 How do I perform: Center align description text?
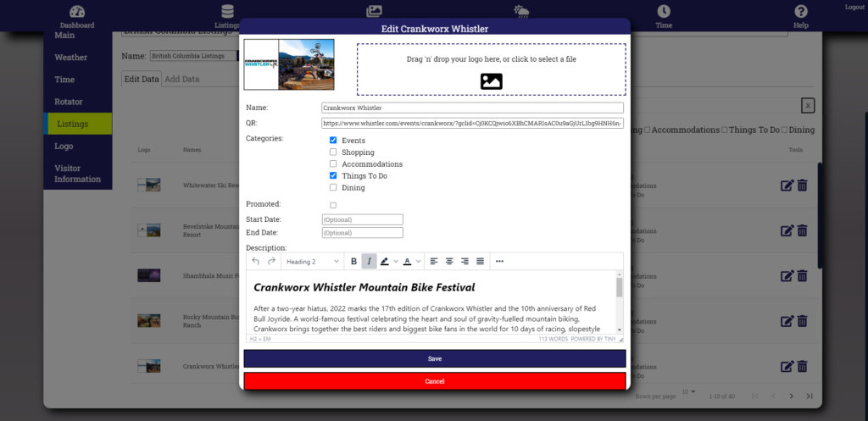coord(449,261)
